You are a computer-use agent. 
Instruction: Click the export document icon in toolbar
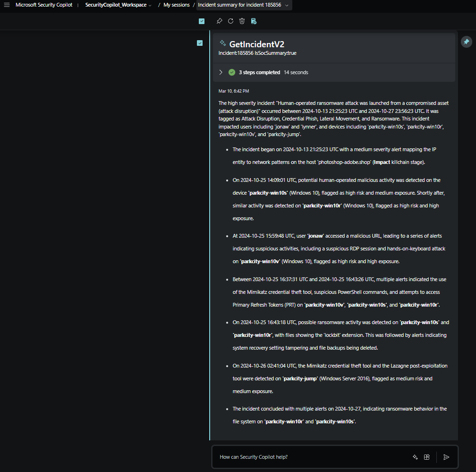(254, 21)
